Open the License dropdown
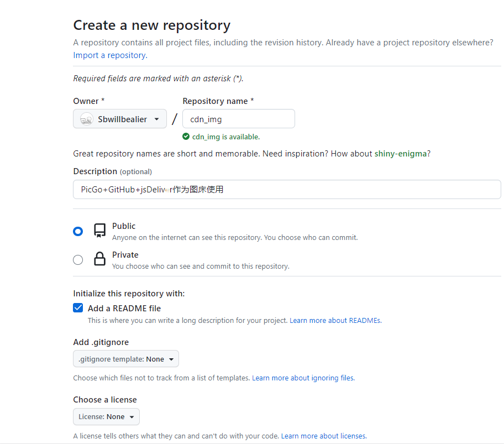This screenshot has width=504, height=444. tap(106, 416)
